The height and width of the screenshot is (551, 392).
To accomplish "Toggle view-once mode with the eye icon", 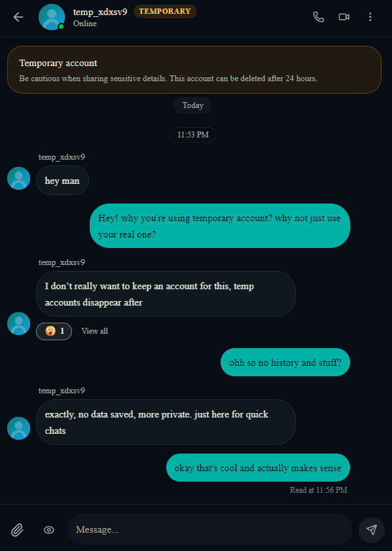I will coord(48,529).
